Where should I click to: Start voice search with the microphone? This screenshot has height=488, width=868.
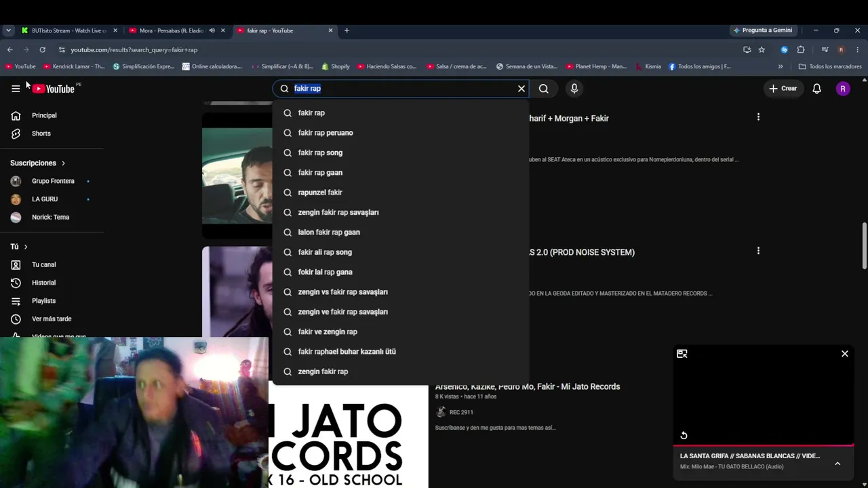(x=574, y=89)
